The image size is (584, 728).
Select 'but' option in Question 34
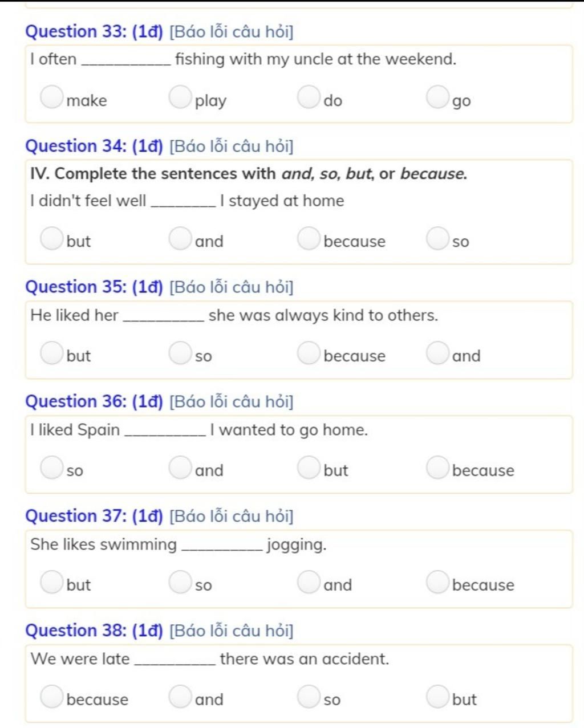(x=51, y=238)
